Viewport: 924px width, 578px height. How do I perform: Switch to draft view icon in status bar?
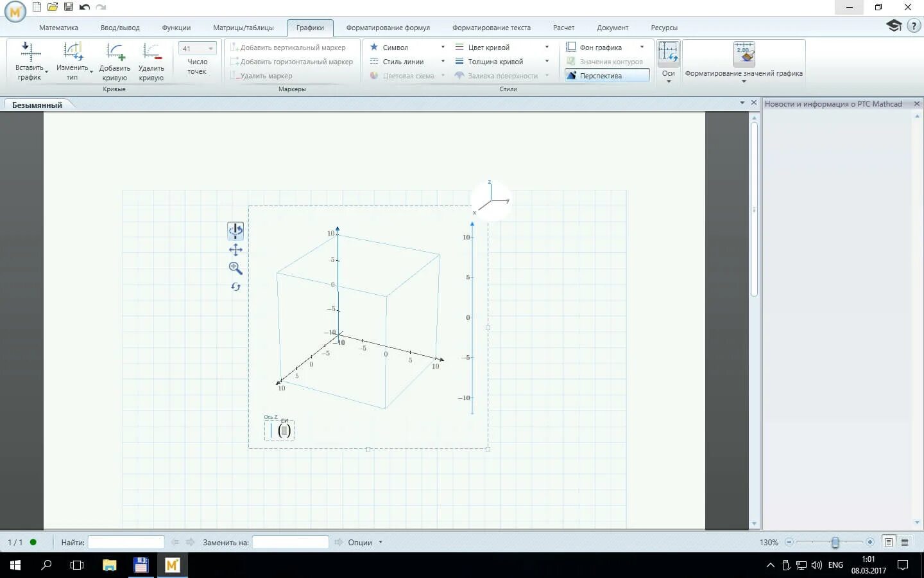tap(905, 542)
